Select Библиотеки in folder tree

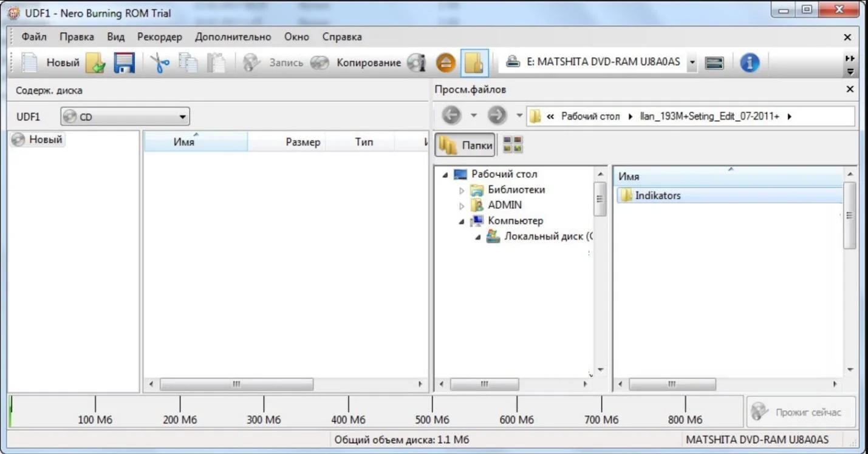tap(516, 189)
